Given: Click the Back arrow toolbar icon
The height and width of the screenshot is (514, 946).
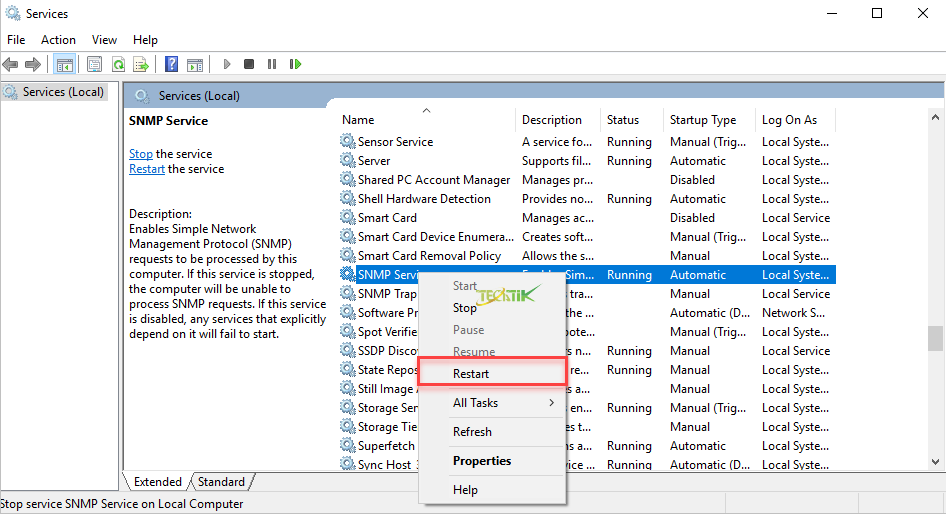Looking at the screenshot, I should tap(11, 64).
